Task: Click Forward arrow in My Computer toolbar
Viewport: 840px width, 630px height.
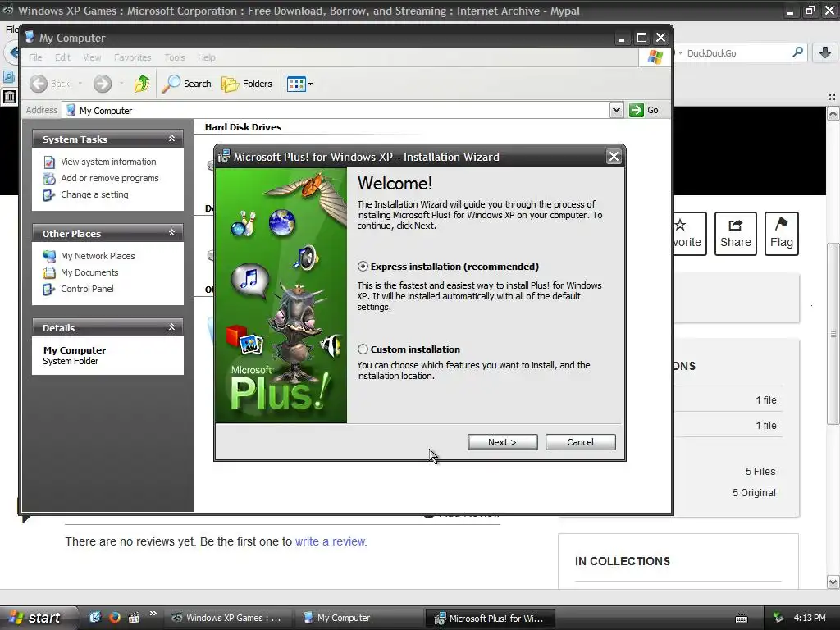Action: 103,84
